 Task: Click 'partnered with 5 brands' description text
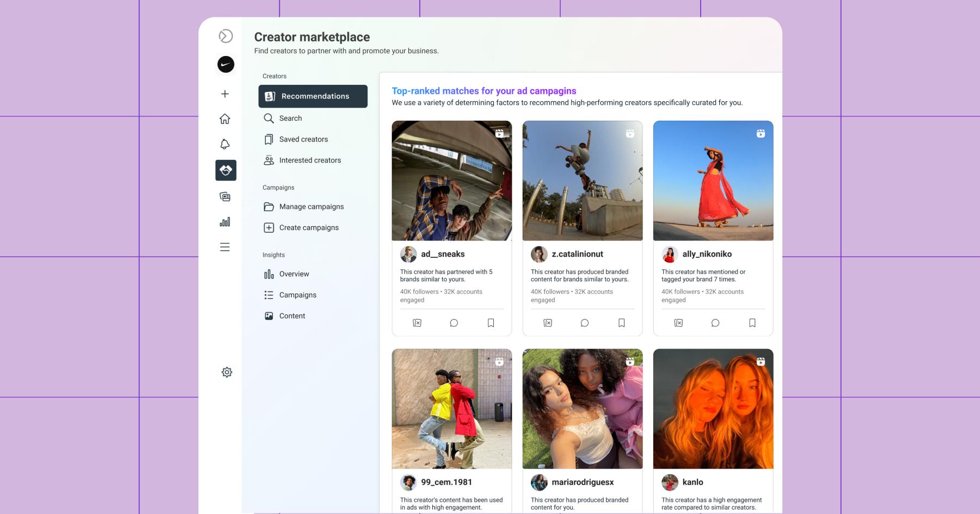pos(446,276)
